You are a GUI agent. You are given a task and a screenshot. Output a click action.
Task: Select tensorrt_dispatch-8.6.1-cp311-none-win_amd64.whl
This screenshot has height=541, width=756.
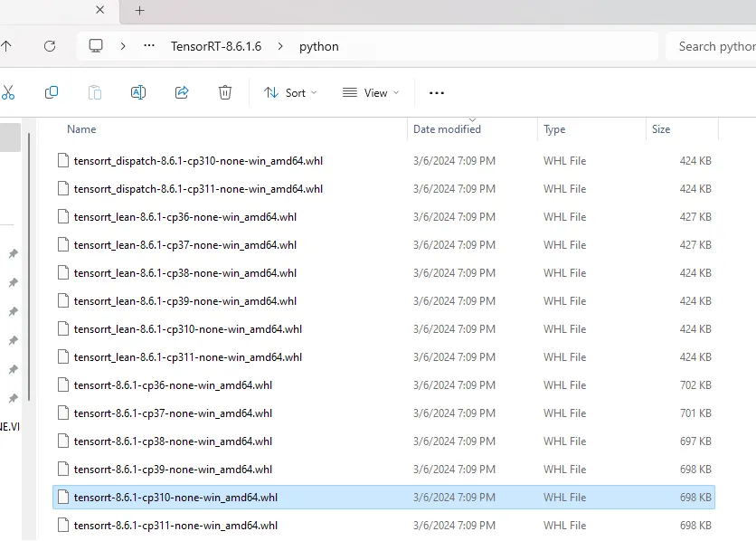click(383, 188)
